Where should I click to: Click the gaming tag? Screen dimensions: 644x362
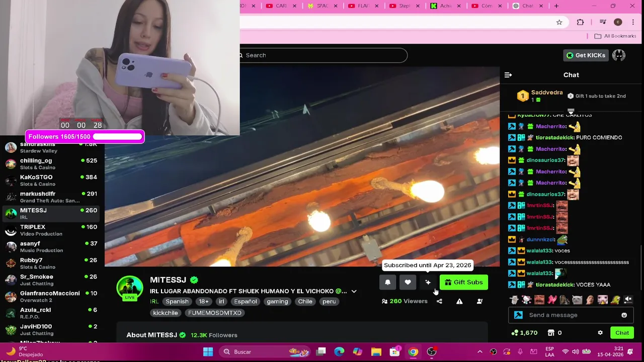277,302
